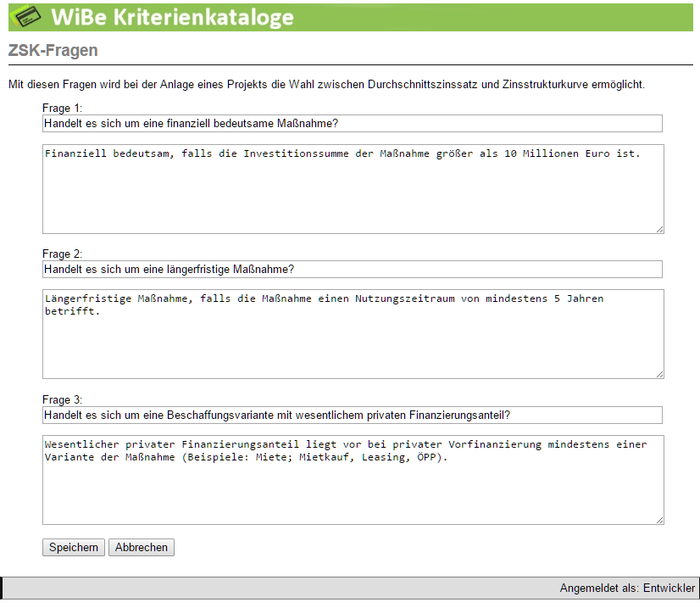700x608 pixels.
Task: Click the 'Frage 1:' label
Action: (x=62, y=109)
